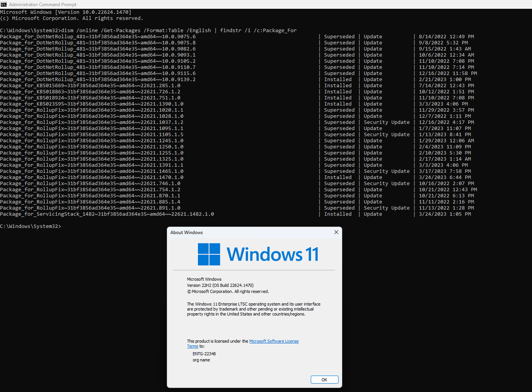Click Security Update in the 3/17/2023 7:58 PM row
The height and width of the screenshot is (392, 532).
(387, 171)
